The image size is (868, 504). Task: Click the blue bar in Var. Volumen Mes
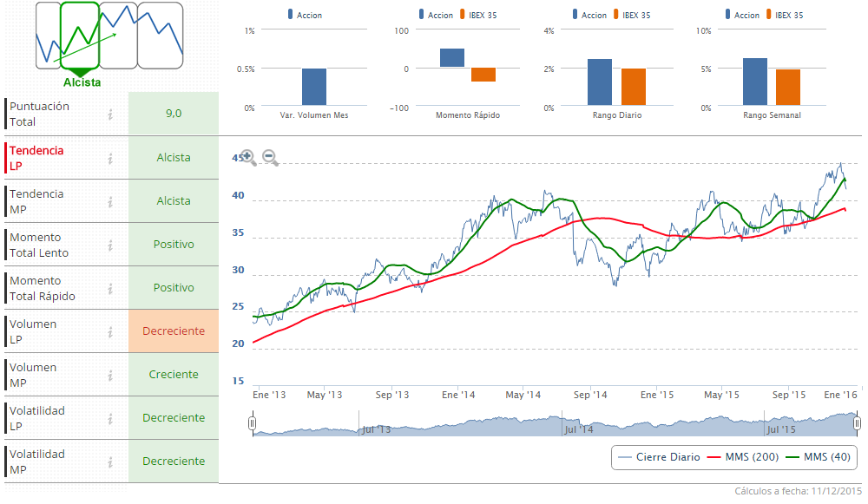(x=314, y=87)
